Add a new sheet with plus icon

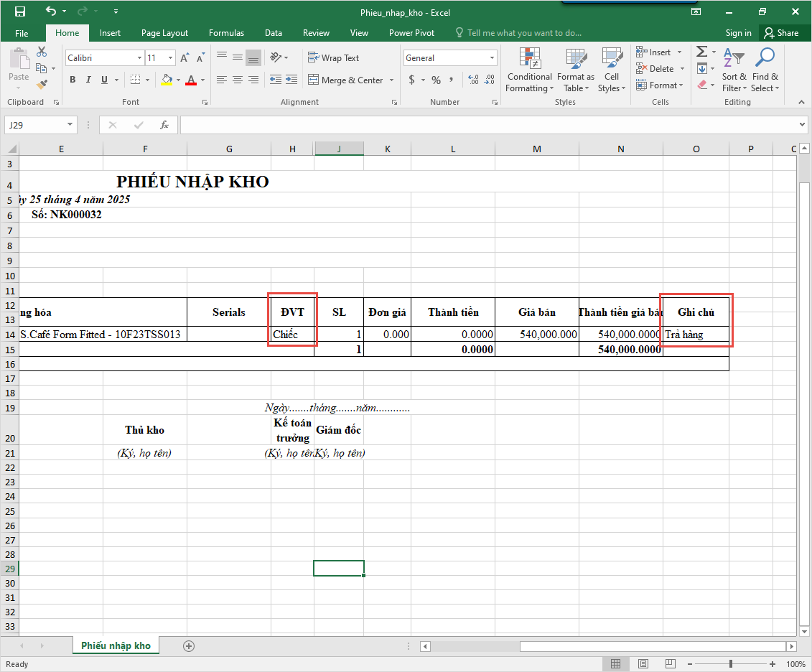pyautogui.click(x=189, y=646)
